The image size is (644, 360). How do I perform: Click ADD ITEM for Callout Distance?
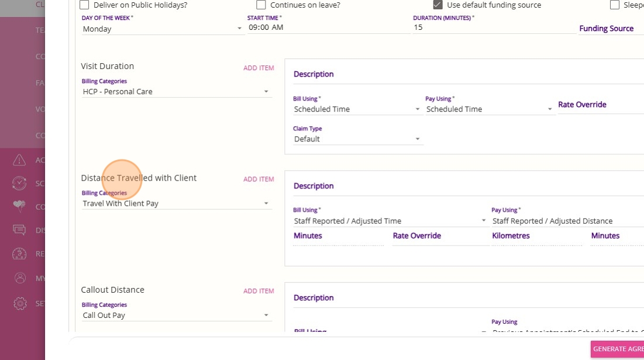[x=259, y=291]
